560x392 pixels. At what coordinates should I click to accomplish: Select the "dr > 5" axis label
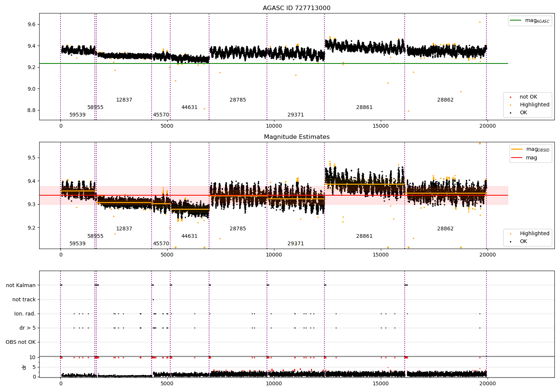(28, 328)
